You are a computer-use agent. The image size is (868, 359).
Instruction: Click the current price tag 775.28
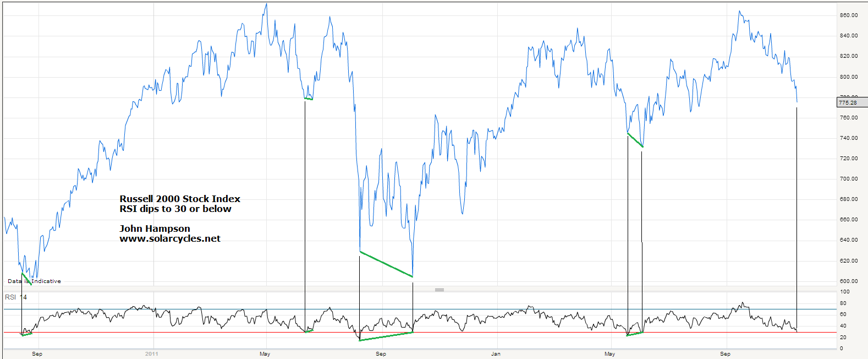pos(848,103)
